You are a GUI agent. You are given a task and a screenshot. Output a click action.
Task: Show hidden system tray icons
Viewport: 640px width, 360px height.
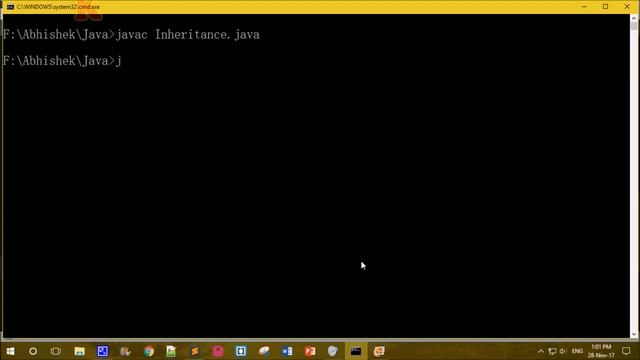[x=541, y=351]
